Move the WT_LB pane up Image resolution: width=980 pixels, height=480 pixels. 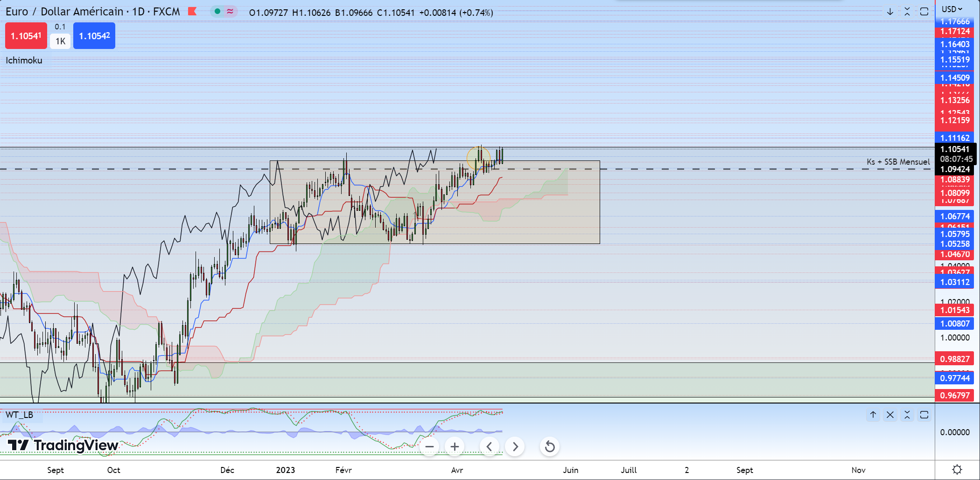click(873, 415)
